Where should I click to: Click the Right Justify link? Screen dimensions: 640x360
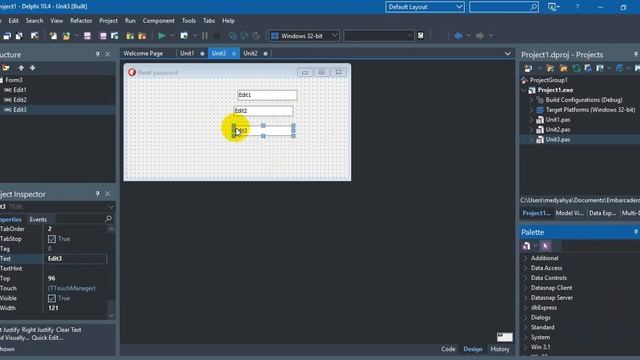point(38,330)
